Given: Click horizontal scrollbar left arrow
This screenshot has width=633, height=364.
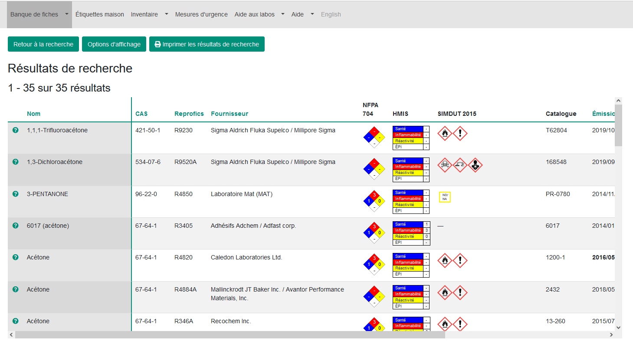Looking at the screenshot, I should [11, 334].
